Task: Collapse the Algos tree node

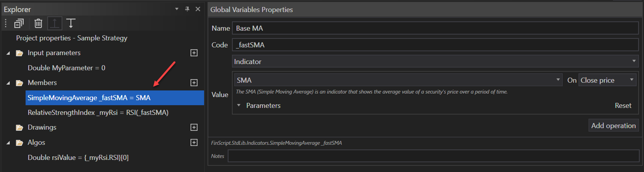Action: (x=8, y=143)
